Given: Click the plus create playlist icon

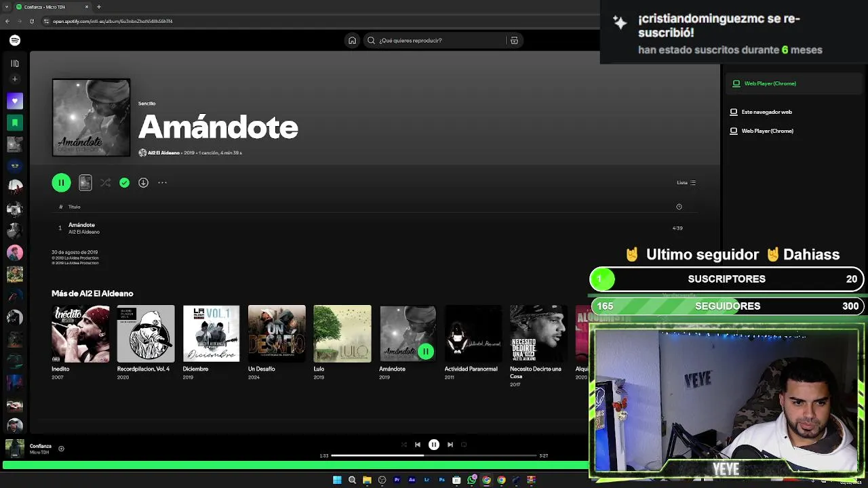Looking at the screenshot, I should 15,79.
